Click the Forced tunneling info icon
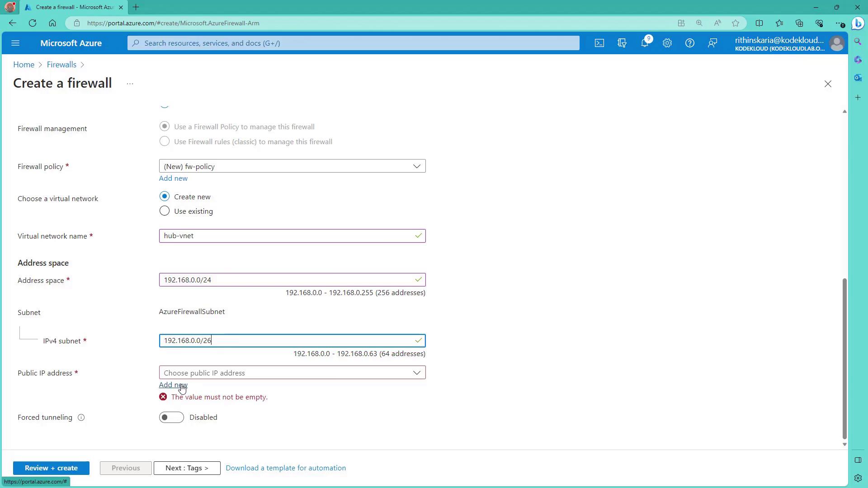 (x=81, y=418)
